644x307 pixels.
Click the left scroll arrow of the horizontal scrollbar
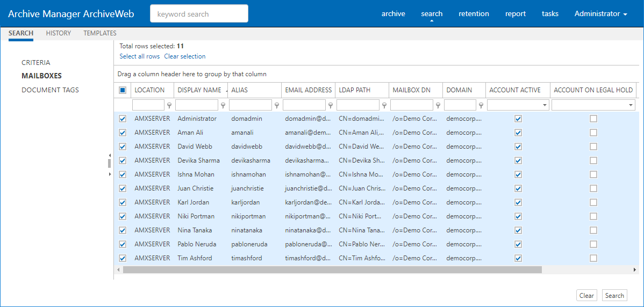coord(118,269)
